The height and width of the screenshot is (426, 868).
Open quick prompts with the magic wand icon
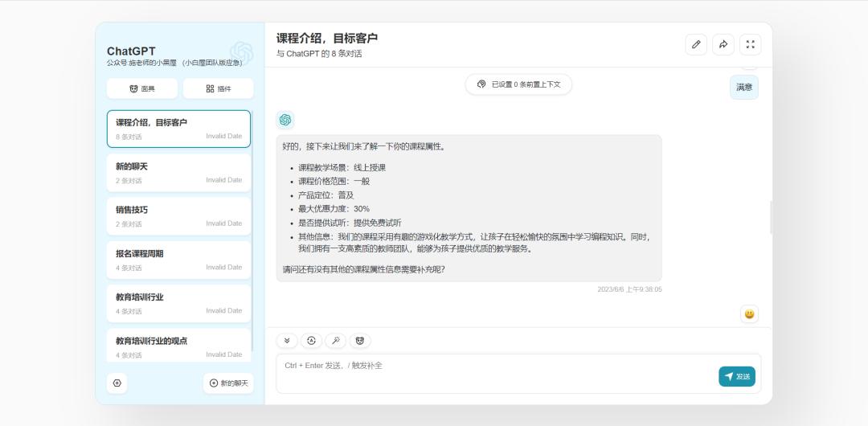tap(335, 341)
